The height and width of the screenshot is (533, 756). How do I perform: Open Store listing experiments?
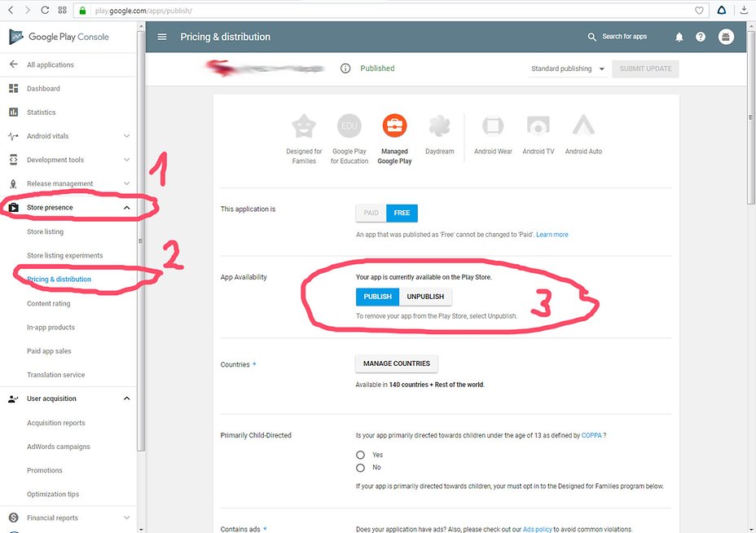[64, 255]
